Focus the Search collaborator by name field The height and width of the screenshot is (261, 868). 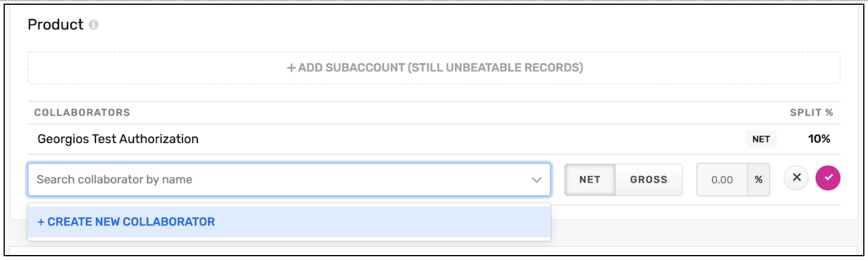point(274,179)
